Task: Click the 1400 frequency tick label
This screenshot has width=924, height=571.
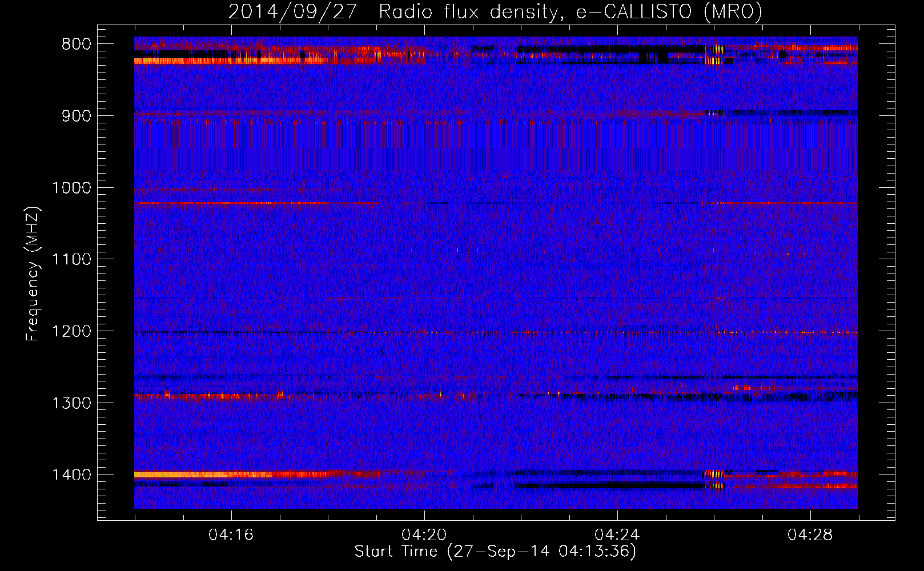Action: point(71,475)
